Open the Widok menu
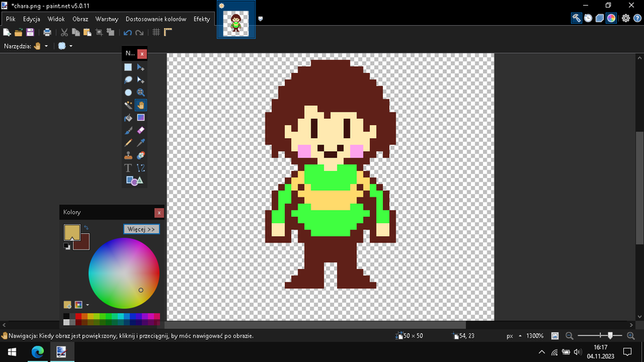Screen dimensions: 644x362 click(56, 19)
